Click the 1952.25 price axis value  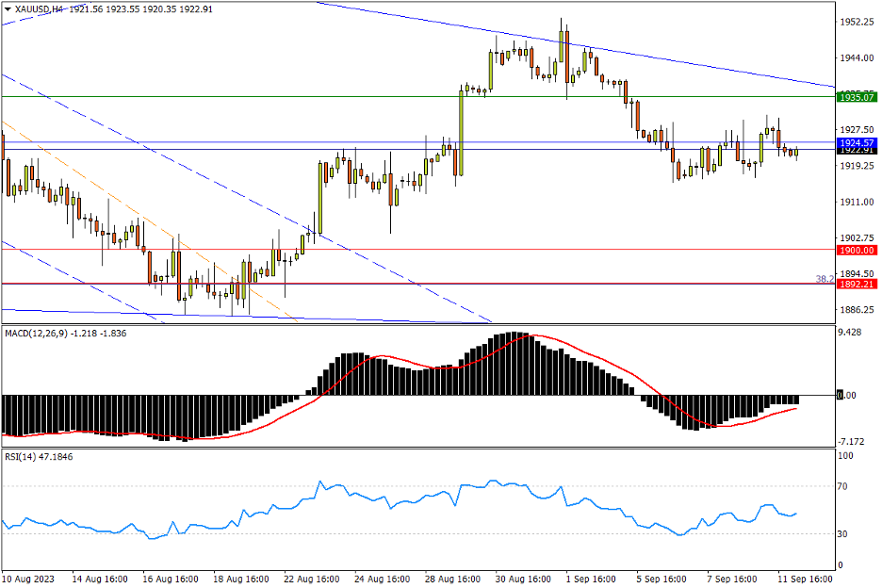(856, 22)
